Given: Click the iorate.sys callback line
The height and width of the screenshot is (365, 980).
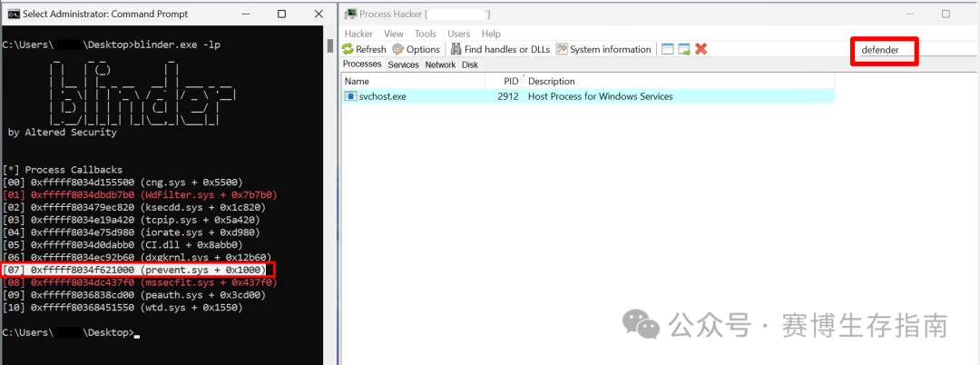Looking at the screenshot, I should [x=132, y=232].
